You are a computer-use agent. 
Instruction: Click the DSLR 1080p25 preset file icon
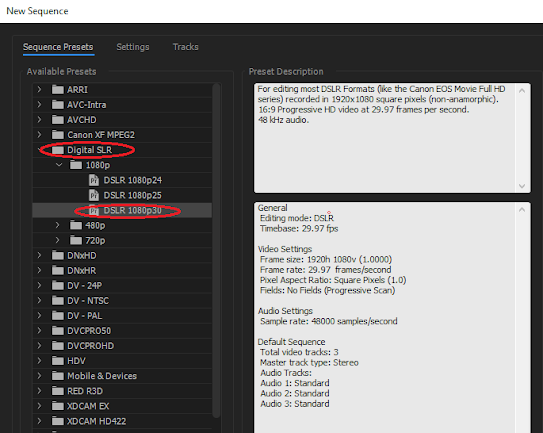(94, 195)
